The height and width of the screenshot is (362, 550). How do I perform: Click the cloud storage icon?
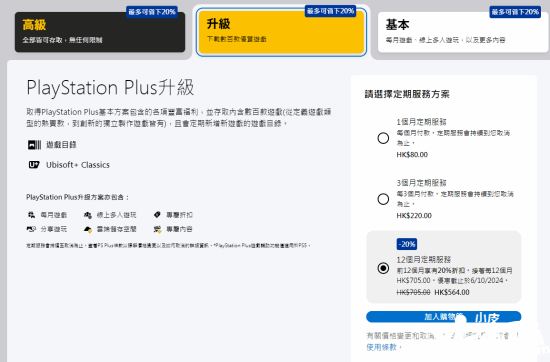[88, 229]
